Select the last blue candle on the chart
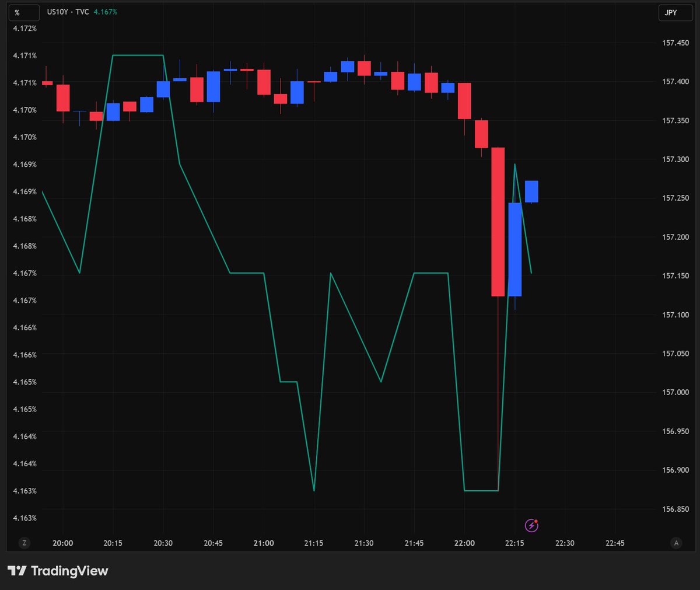700x590 pixels. (531, 191)
